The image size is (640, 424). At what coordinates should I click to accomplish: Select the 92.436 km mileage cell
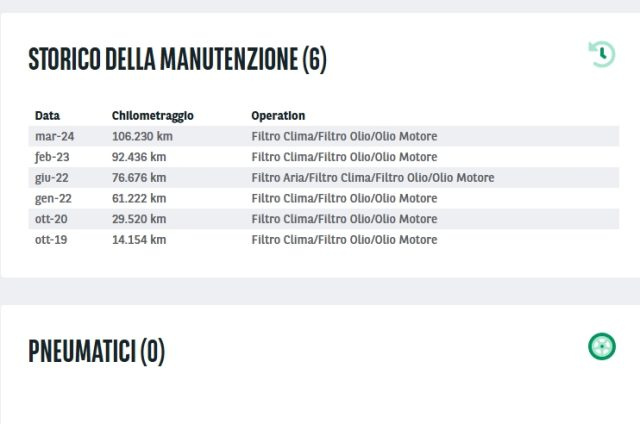139,157
